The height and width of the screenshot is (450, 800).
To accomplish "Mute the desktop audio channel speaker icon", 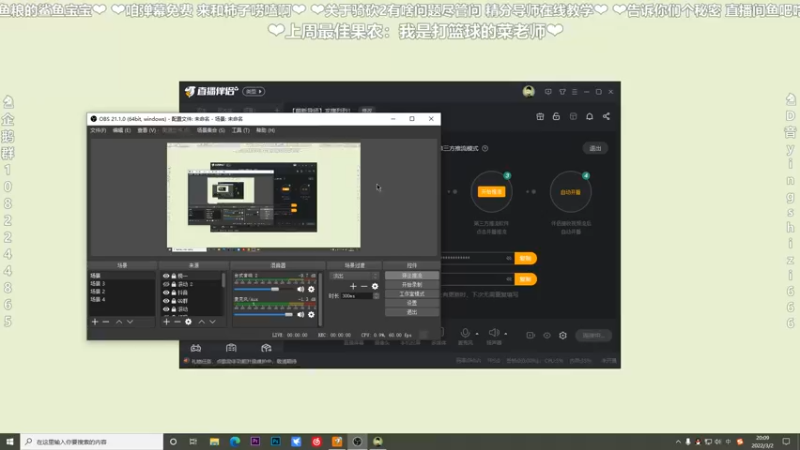I will (x=301, y=289).
